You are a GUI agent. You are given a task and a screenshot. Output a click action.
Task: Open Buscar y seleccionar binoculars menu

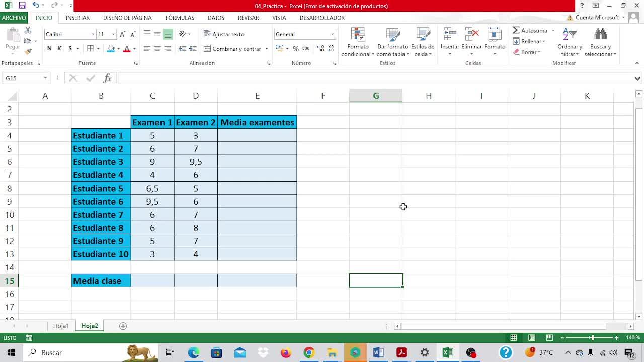(600, 42)
